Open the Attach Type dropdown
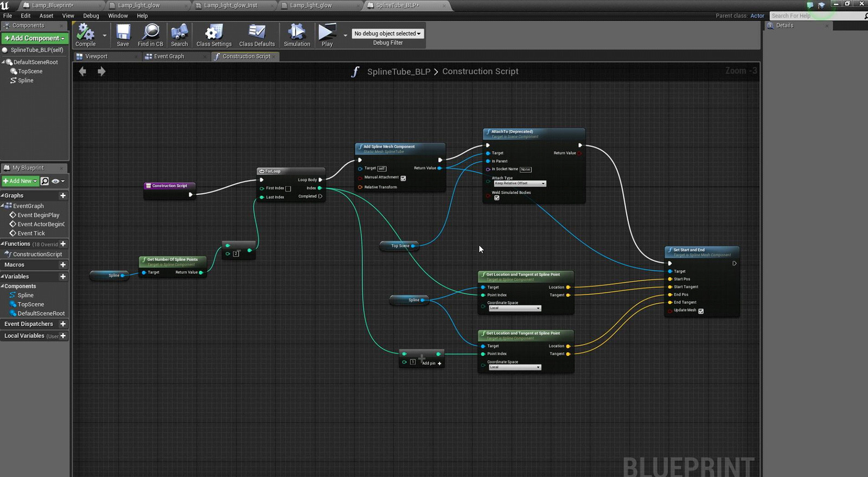868x477 pixels. pyautogui.click(x=519, y=183)
